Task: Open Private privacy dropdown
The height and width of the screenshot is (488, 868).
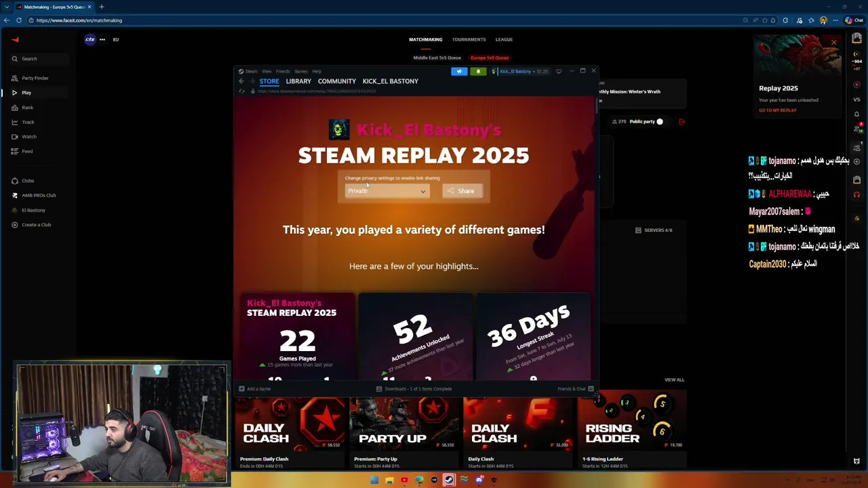Action: click(387, 191)
